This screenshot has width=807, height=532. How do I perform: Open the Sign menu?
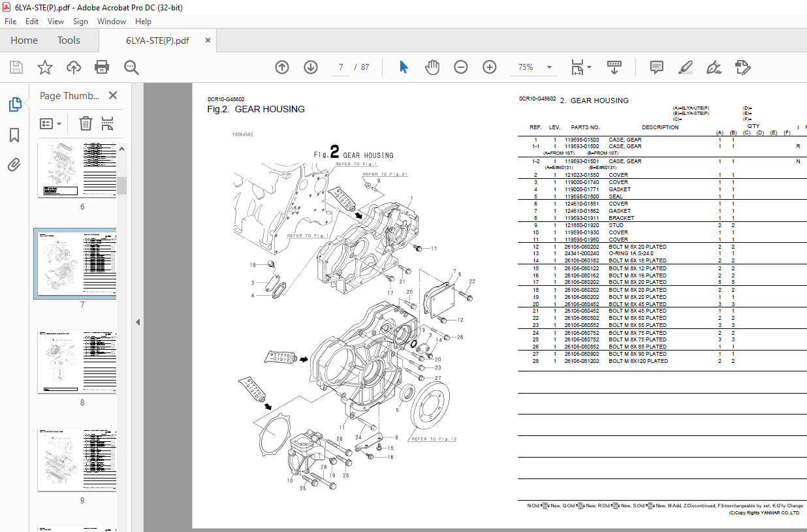pyautogui.click(x=80, y=22)
